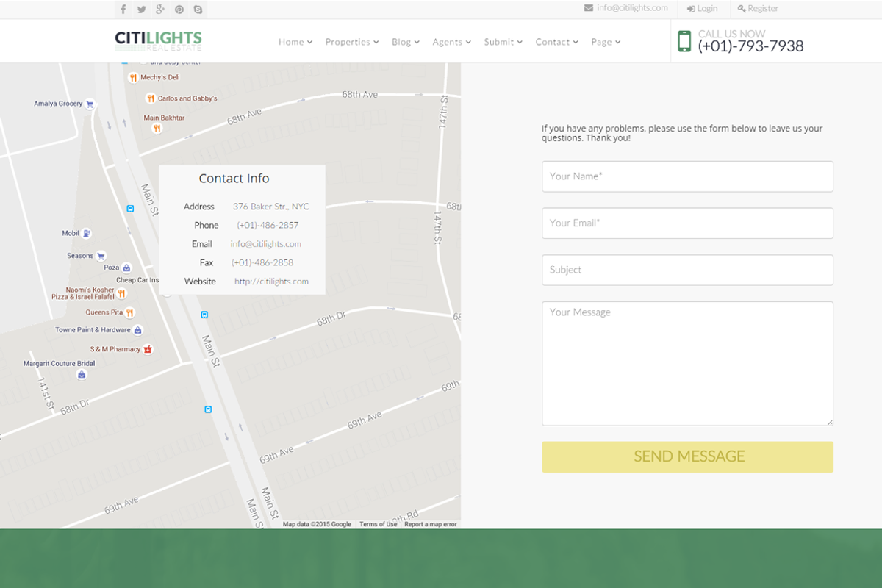The height and width of the screenshot is (588, 882).
Task: Expand the Blog menu dropdown
Action: [406, 42]
